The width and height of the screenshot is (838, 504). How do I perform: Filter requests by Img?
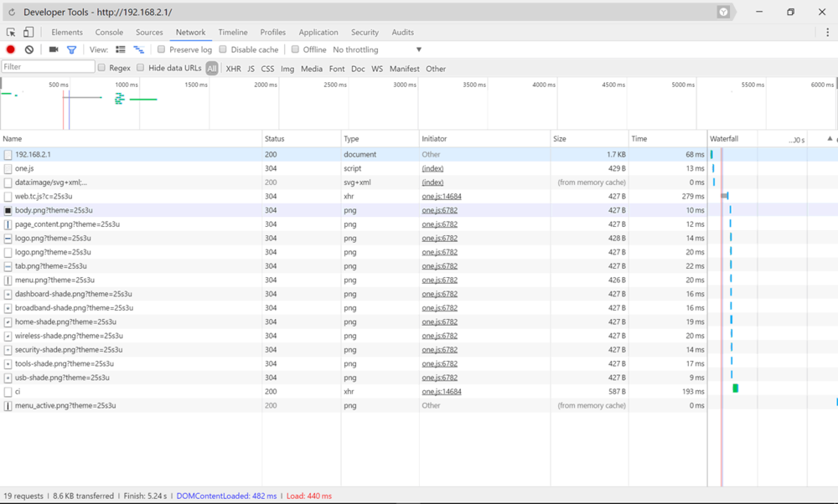coord(287,69)
